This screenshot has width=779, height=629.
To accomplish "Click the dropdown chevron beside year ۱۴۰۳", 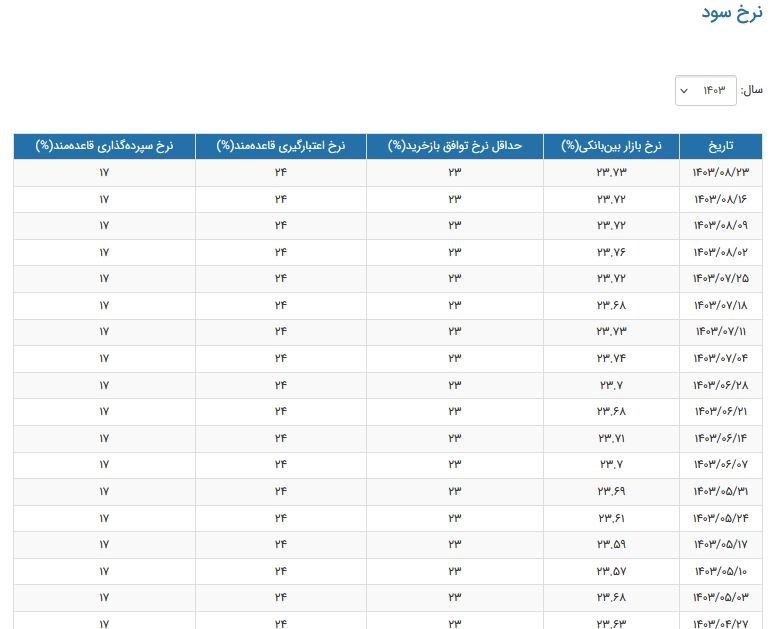I will [684, 91].
